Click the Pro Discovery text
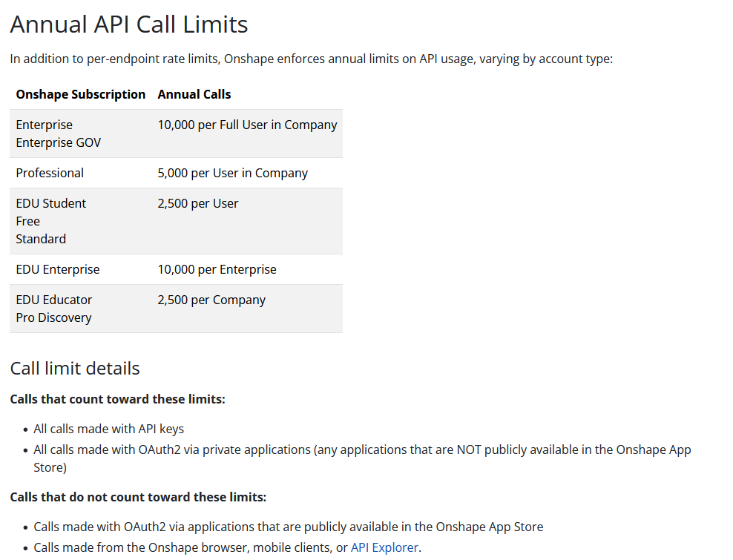Viewport: 733px width, 560px height. pos(53,317)
